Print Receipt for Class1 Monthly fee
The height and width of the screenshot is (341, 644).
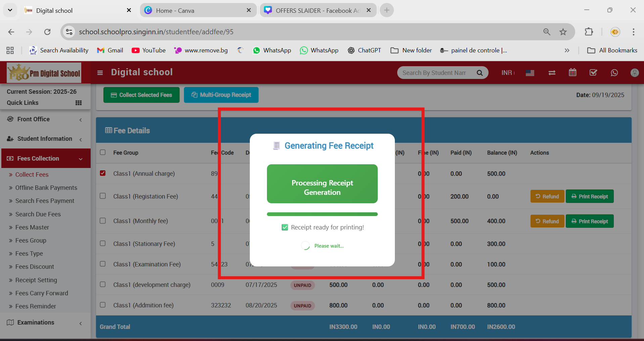[589, 221]
